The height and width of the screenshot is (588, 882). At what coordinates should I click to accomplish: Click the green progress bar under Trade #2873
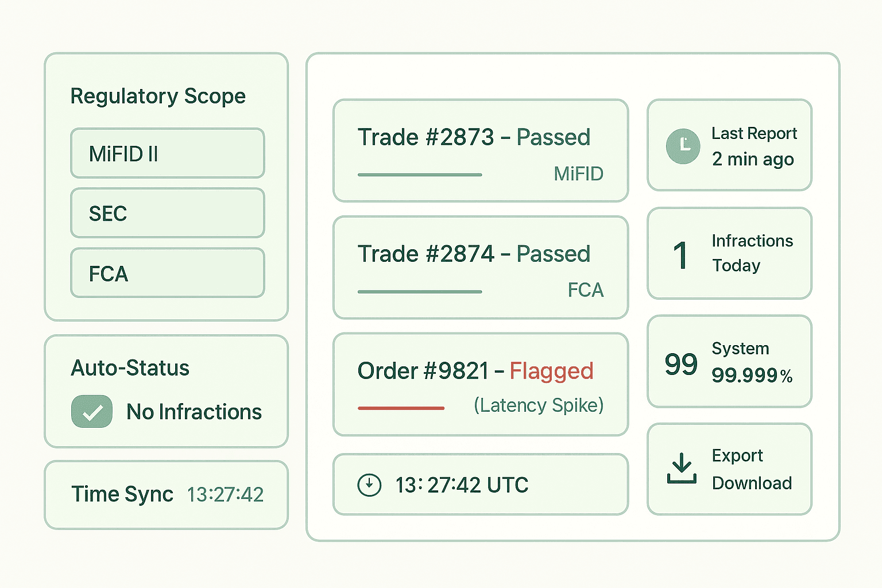click(x=419, y=175)
